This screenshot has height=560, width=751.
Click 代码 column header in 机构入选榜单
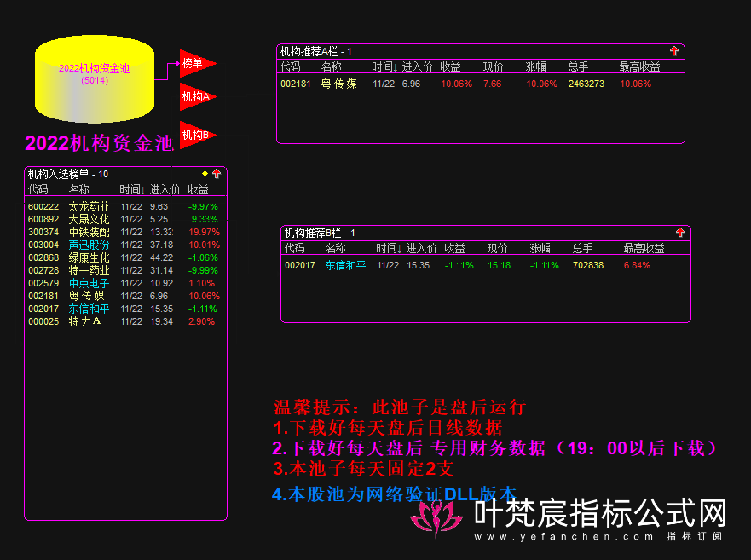pyautogui.click(x=38, y=190)
